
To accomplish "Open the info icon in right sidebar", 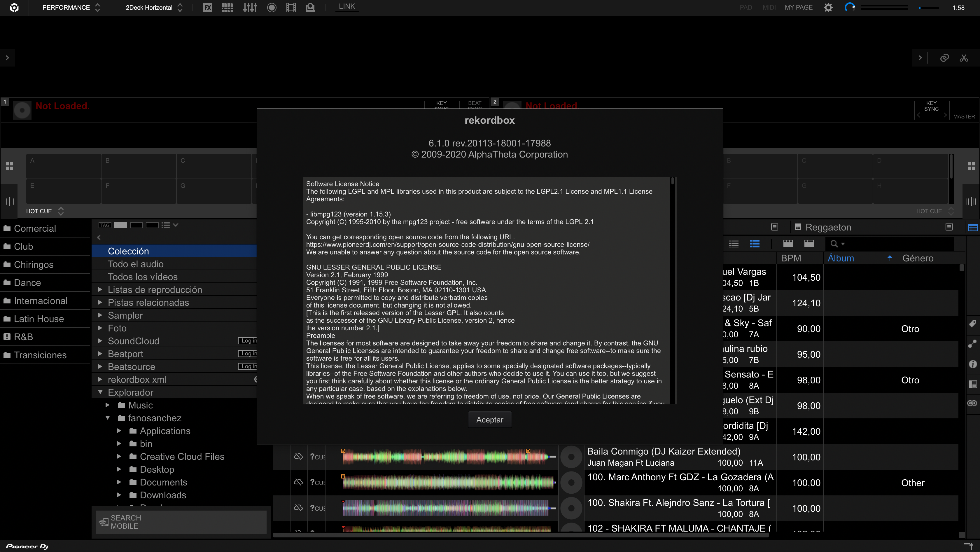I will pyautogui.click(x=972, y=364).
